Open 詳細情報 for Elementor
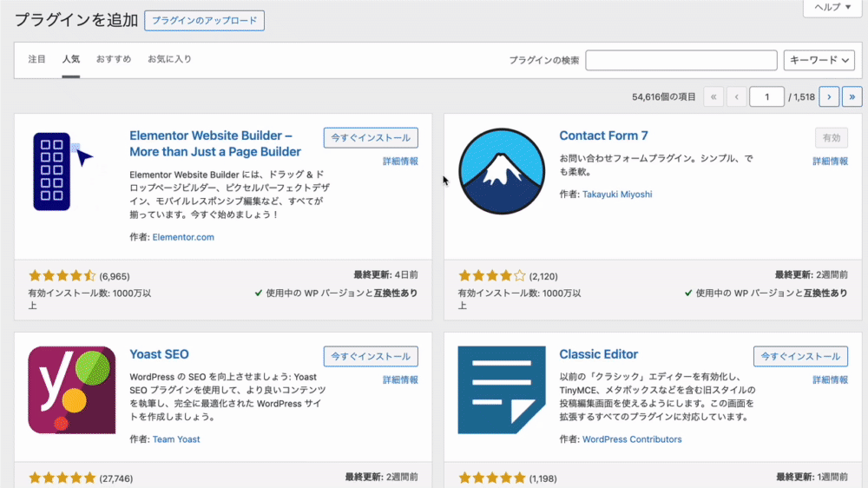Viewport: 868px width, 488px height. click(400, 162)
